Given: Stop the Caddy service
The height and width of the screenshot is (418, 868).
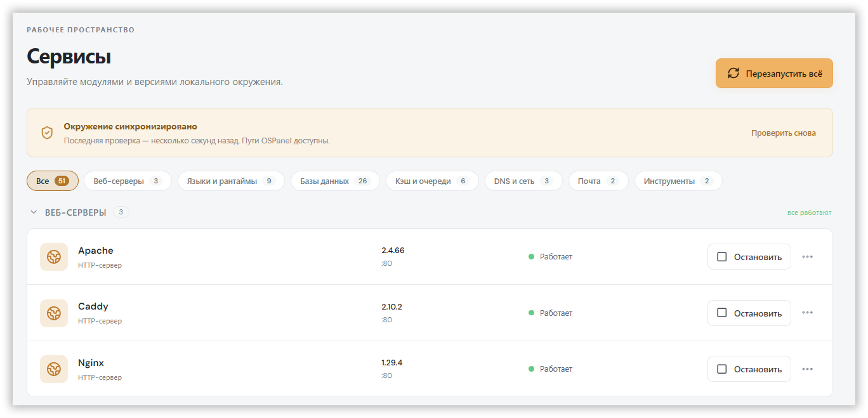Looking at the screenshot, I should tap(749, 313).
